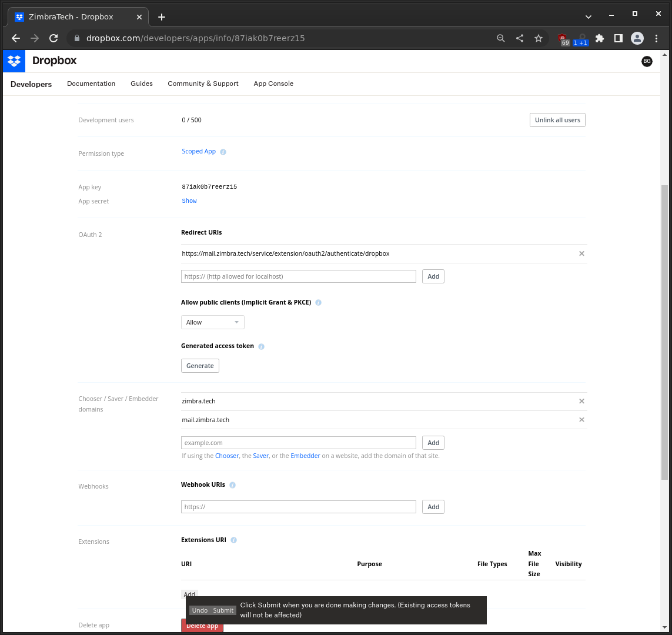Image resolution: width=672 pixels, height=635 pixels.
Task: Click the browser address bar URL
Action: (195, 38)
